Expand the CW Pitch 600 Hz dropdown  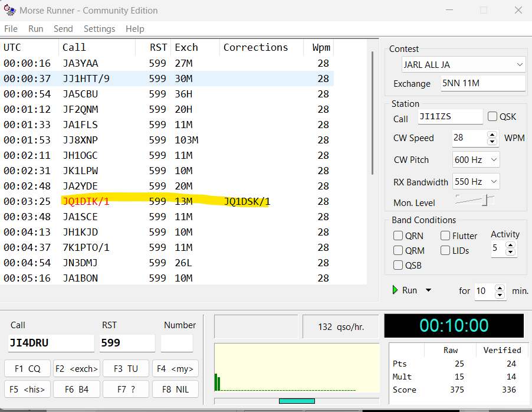tap(494, 159)
